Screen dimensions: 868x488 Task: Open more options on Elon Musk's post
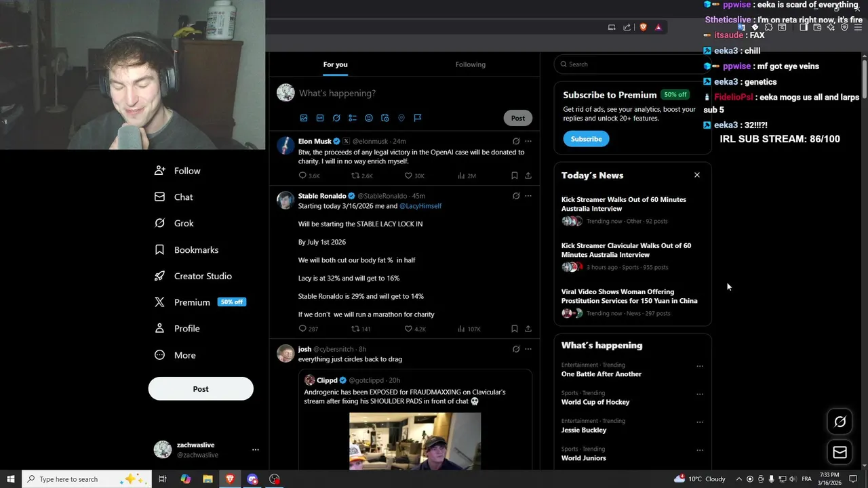tap(528, 142)
